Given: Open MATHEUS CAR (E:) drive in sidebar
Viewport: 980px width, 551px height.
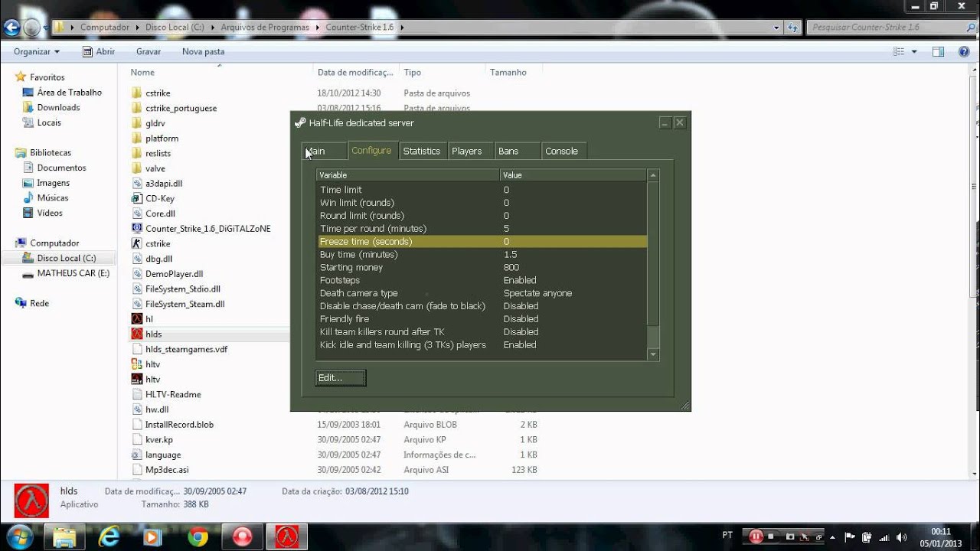Looking at the screenshot, I should pyautogui.click(x=73, y=273).
